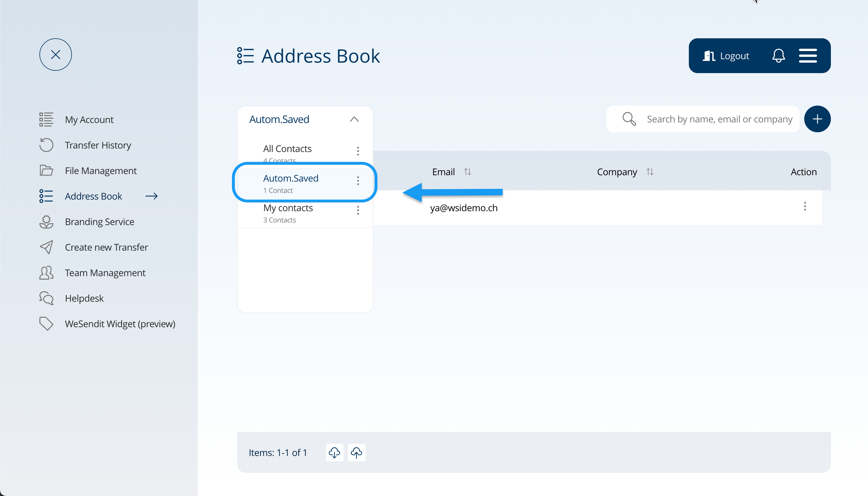The width and height of the screenshot is (868, 496).
Task: Go to File Management in sidebar
Action: pos(100,171)
